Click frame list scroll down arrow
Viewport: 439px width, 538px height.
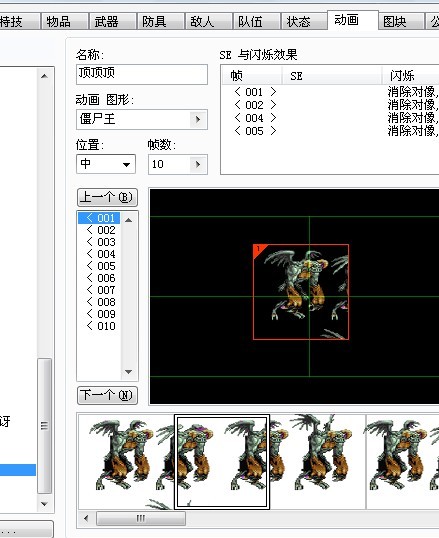click(129, 372)
